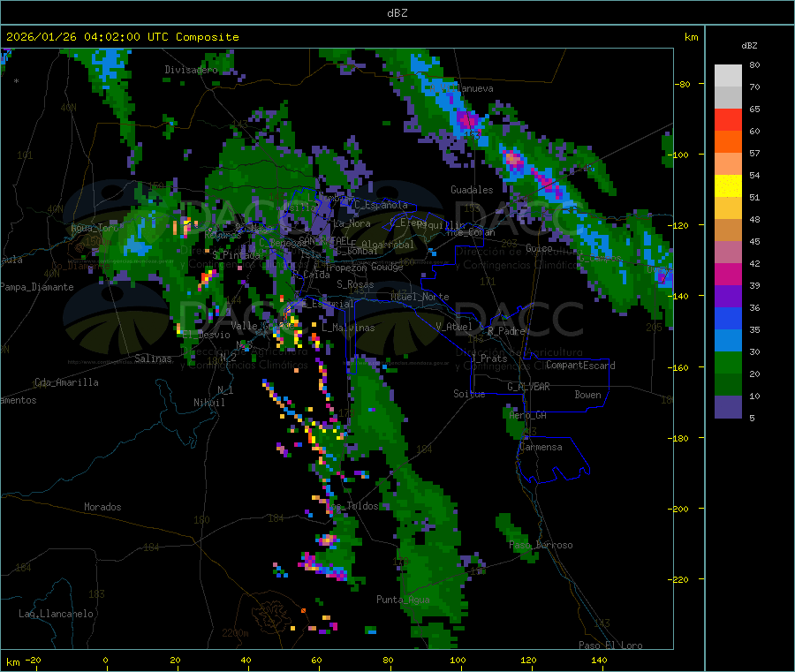Click the CompantEscard label
This screenshot has width=795, height=672.
[x=580, y=365]
